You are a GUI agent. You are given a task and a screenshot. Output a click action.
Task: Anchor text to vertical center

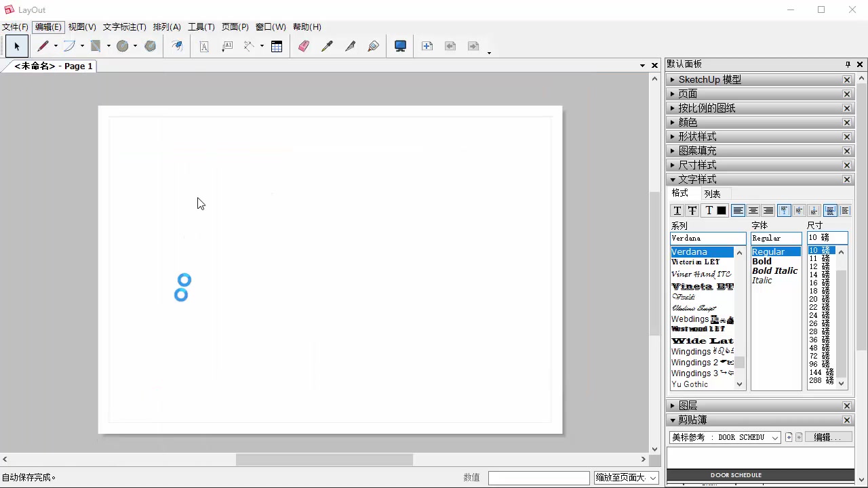tap(799, 211)
